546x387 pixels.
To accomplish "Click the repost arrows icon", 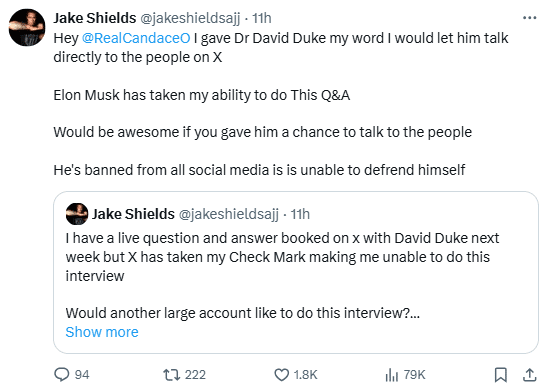I will (172, 375).
